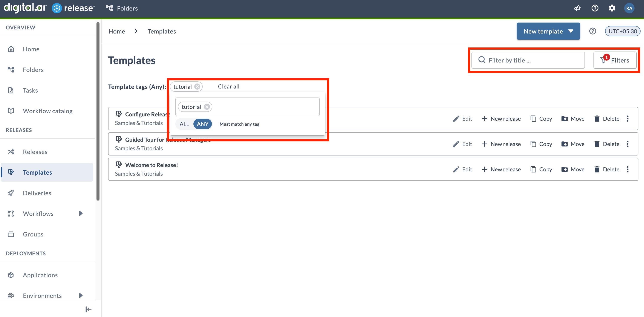The height and width of the screenshot is (317, 644).
Task: Expand the Environments submenu arrow
Action: tap(81, 296)
